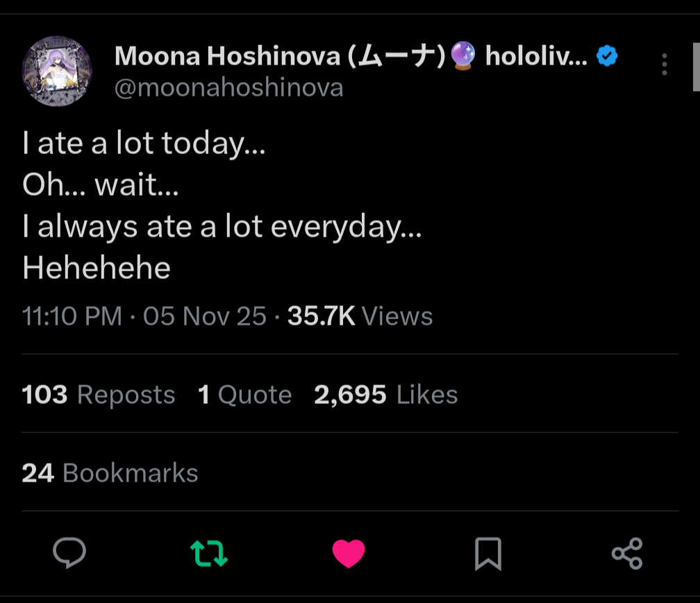Click the blue verified checkmark badge
This screenshot has width=700, height=603.
point(608,56)
